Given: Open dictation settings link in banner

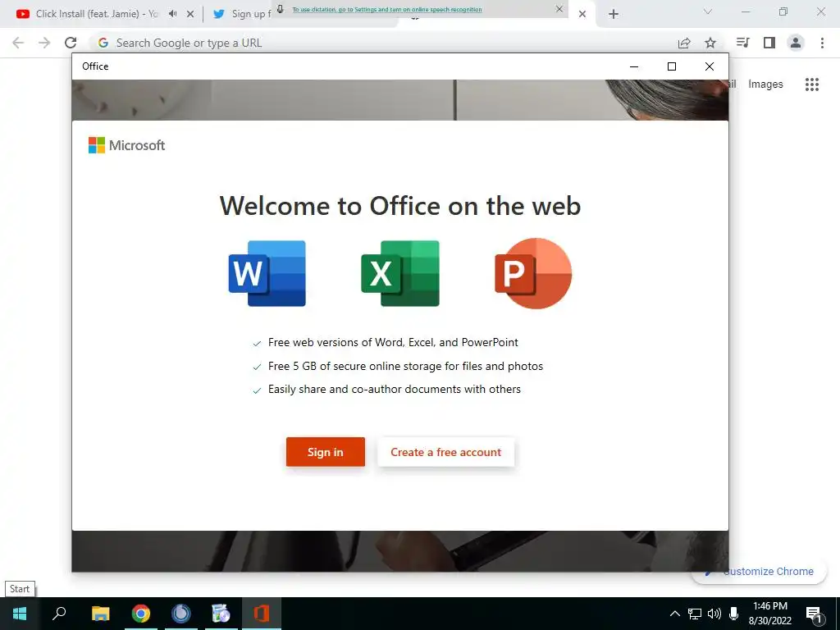Looking at the screenshot, I should click(x=387, y=10).
